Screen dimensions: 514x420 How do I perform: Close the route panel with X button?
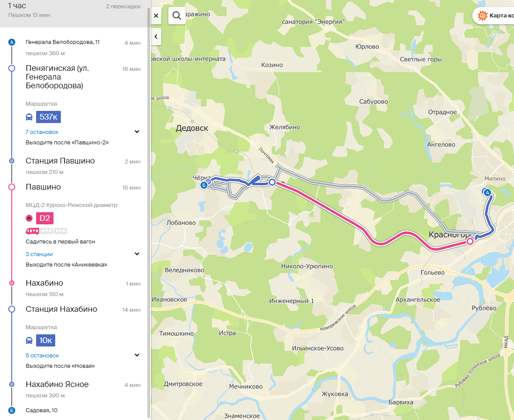click(x=156, y=16)
